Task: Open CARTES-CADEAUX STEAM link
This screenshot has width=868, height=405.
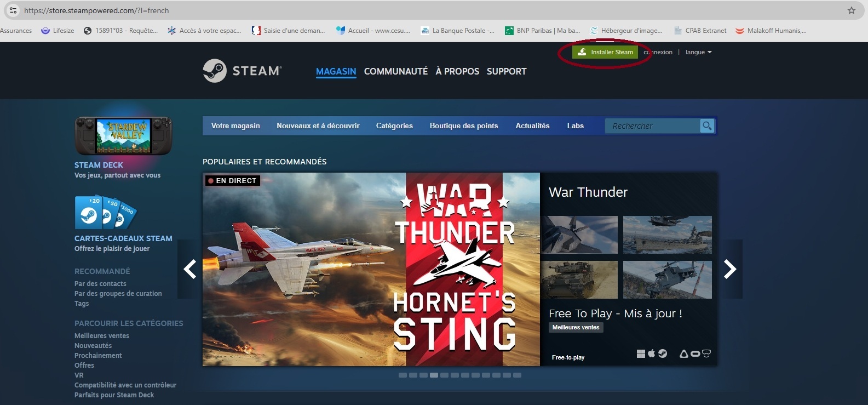Action: (x=123, y=238)
